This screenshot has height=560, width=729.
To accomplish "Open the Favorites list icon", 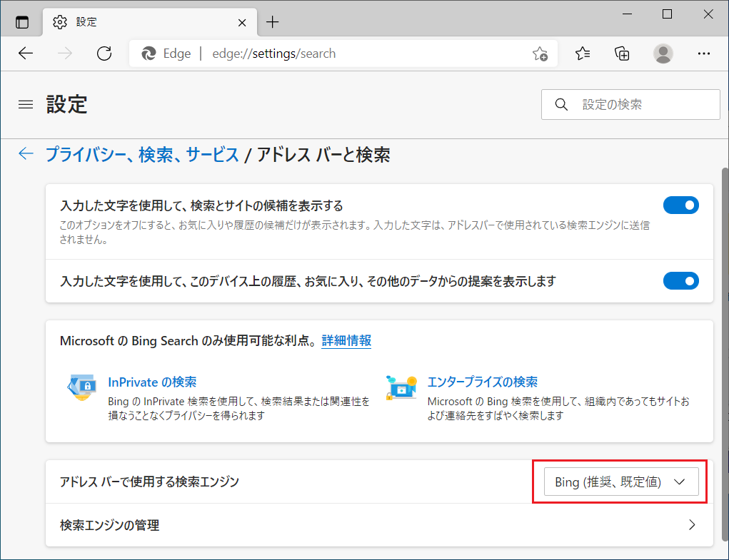I will pos(583,54).
